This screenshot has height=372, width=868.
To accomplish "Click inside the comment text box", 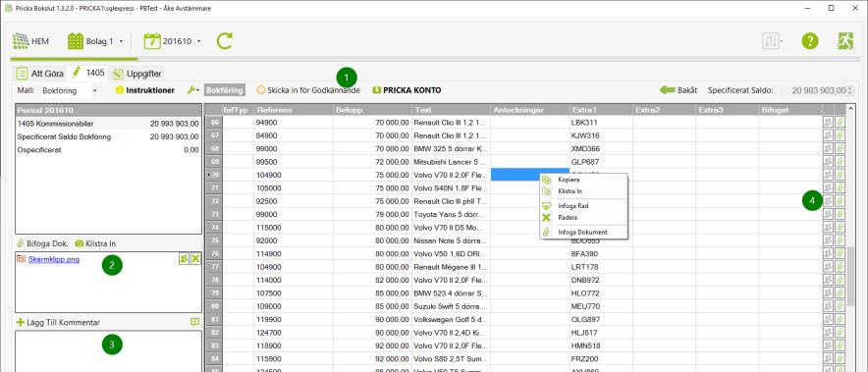I will coord(108,351).
